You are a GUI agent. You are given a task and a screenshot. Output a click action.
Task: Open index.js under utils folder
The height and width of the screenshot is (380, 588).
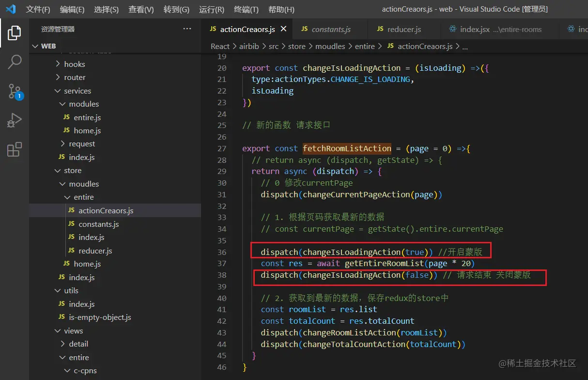point(115,304)
